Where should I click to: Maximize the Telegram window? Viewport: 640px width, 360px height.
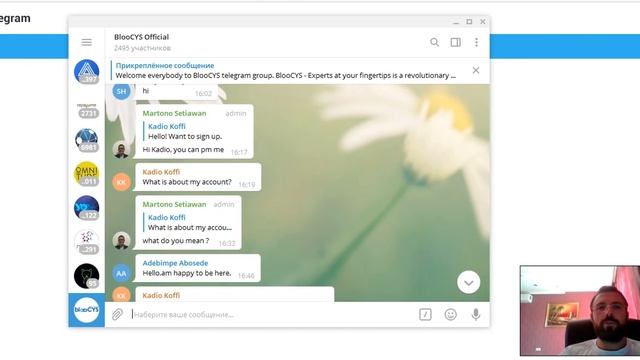point(469,22)
